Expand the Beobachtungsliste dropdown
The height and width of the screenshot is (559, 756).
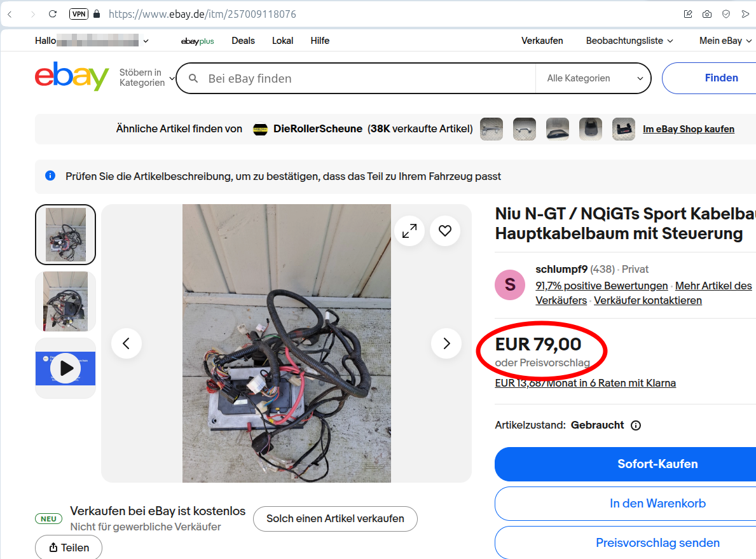tap(629, 41)
